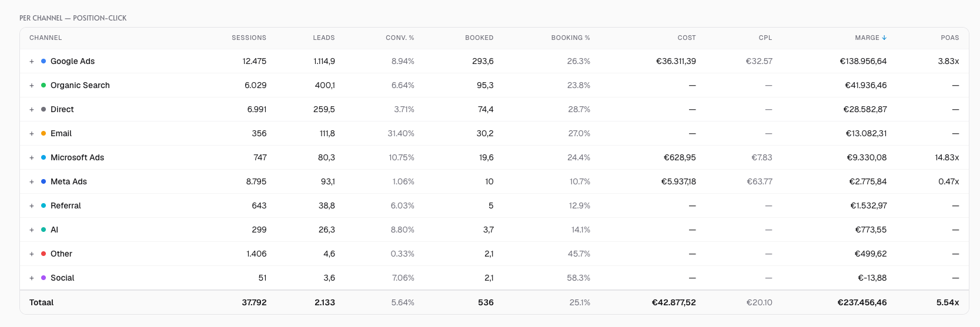Select the Totaal summary row label
Screen dimensions: 980x327
tap(41, 302)
